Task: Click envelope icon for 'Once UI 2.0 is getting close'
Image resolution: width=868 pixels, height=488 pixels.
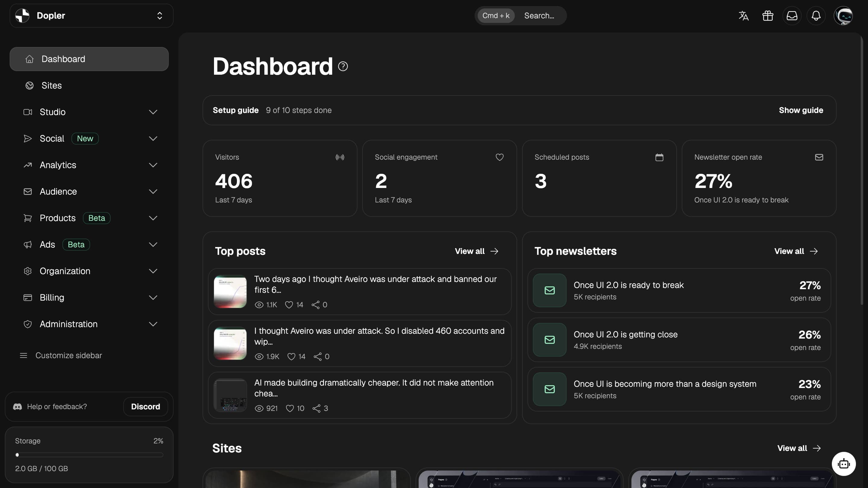Action: coord(549,340)
